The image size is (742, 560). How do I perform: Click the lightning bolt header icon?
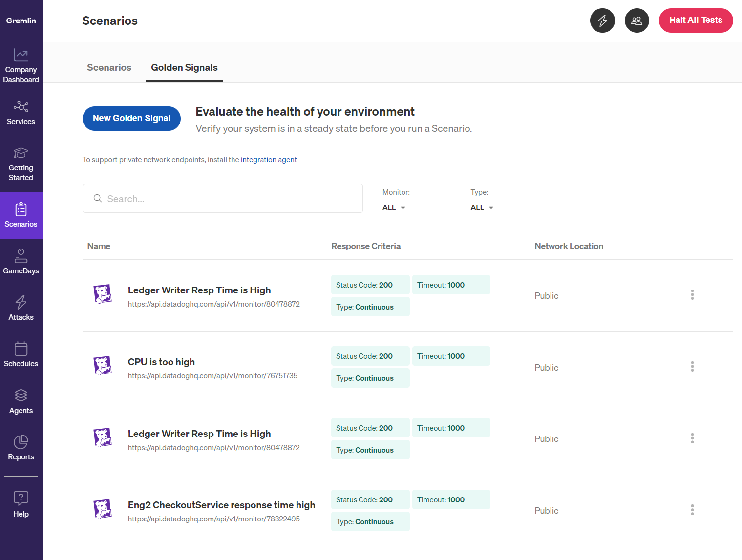[x=602, y=21]
